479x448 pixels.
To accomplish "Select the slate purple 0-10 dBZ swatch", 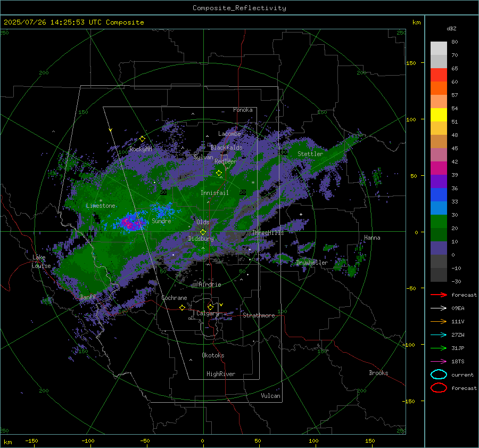I will point(439,248).
